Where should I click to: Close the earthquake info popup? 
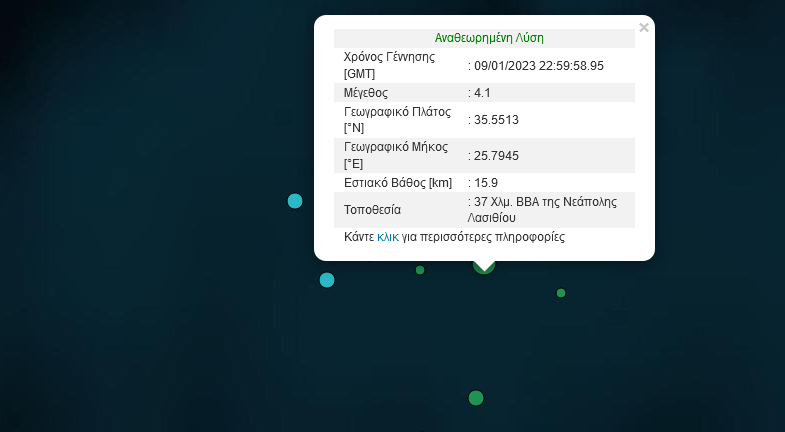point(644,28)
